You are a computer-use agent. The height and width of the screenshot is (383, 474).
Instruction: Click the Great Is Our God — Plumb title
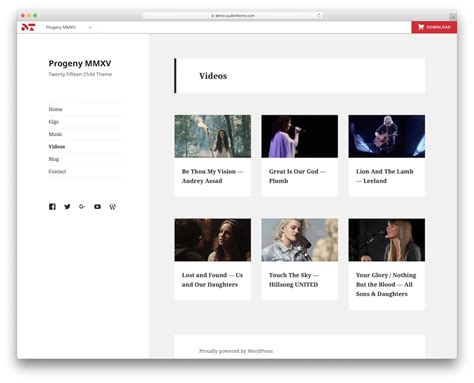point(297,176)
